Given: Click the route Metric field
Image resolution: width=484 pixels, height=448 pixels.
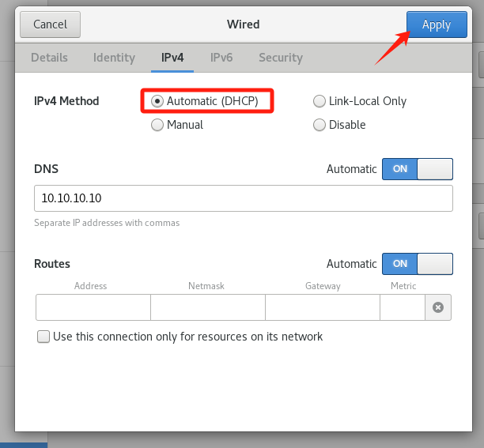Looking at the screenshot, I should pyautogui.click(x=402, y=307).
